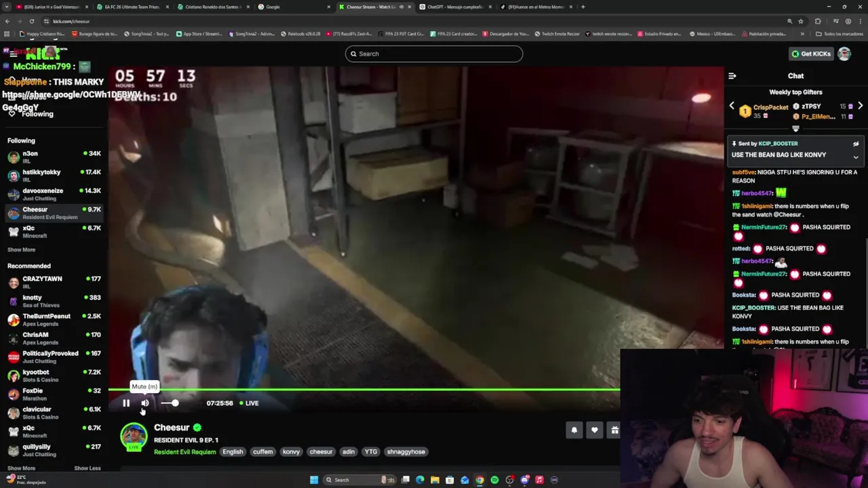Click the Get KICKs button
868x488 pixels.
click(x=811, y=54)
